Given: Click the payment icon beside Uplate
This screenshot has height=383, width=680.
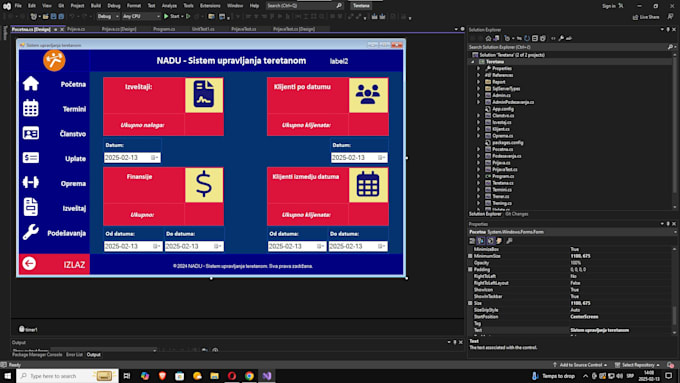Looking at the screenshot, I should [x=31, y=157].
